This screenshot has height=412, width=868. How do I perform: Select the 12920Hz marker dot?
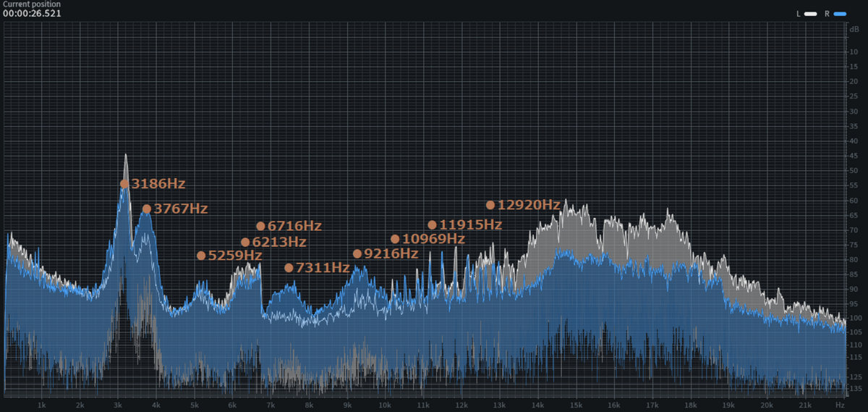pyautogui.click(x=490, y=205)
